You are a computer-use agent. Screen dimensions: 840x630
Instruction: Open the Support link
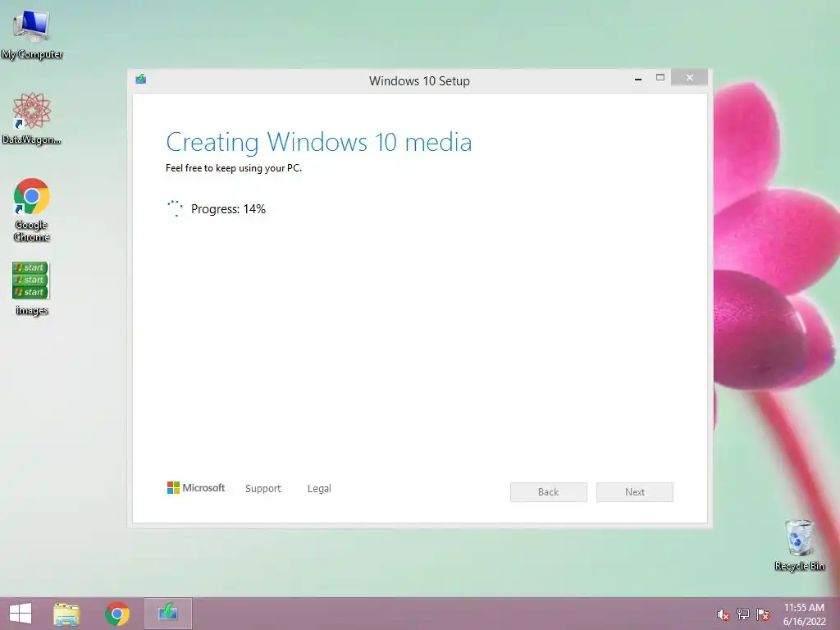[263, 489]
